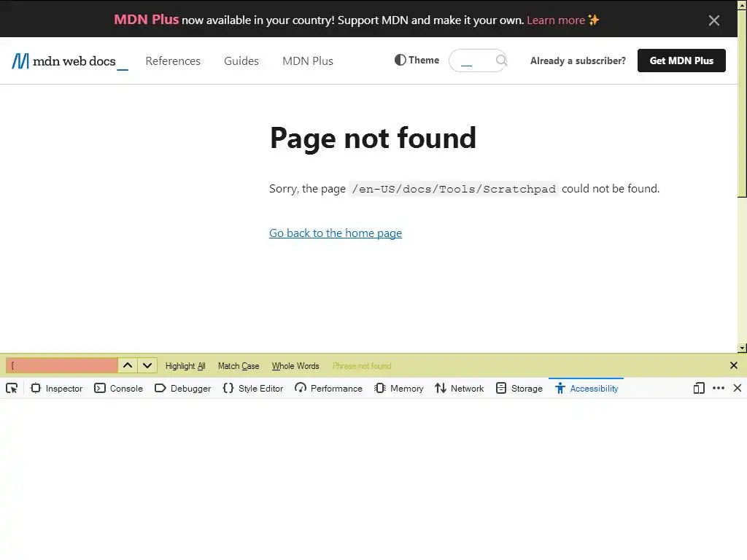Image resolution: width=747 pixels, height=560 pixels.
Task: Click the Already a subscriber link
Action: 578,61
